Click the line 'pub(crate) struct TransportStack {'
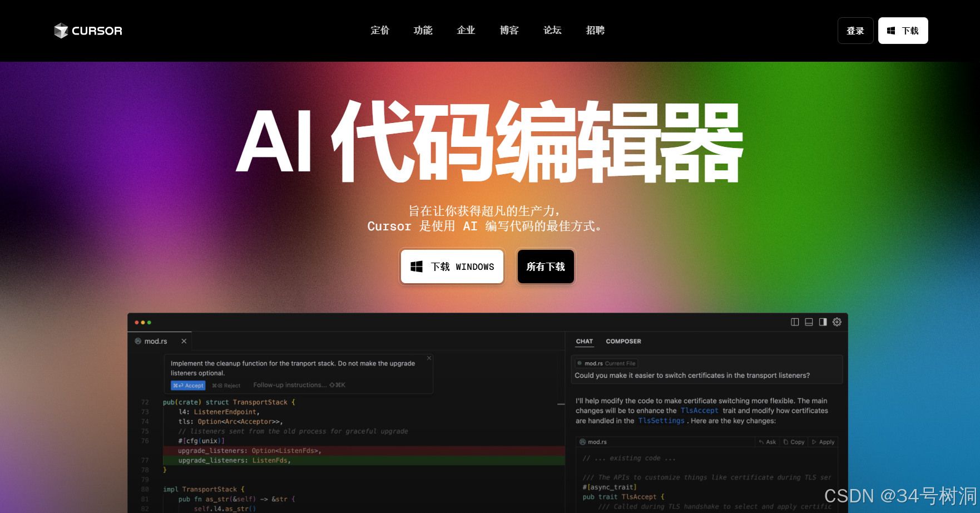Screen dimensions: 980x513 coord(229,402)
